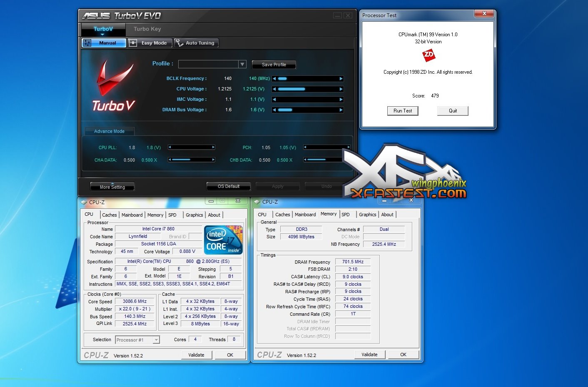Click the Save Profile button
588x387 pixels.
pyautogui.click(x=274, y=65)
